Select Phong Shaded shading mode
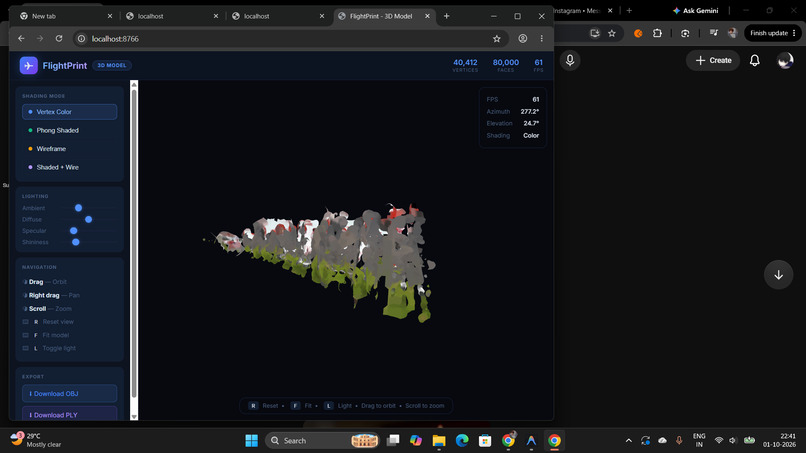 coord(69,130)
